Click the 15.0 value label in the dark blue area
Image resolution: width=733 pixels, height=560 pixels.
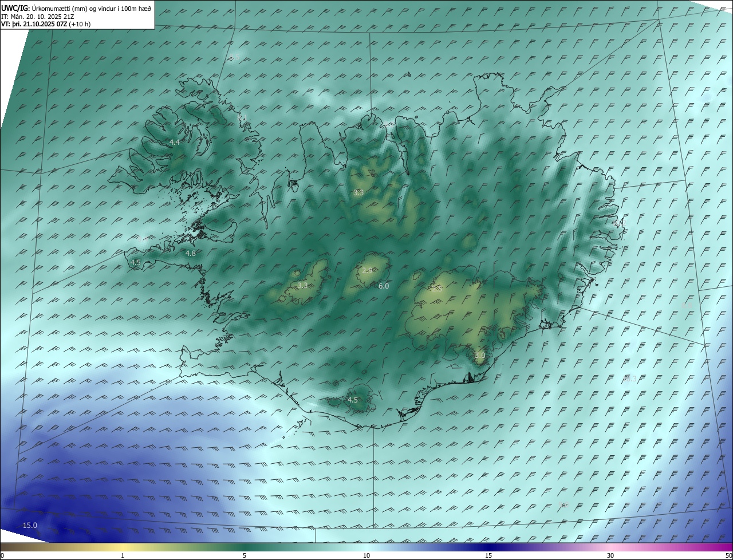[x=30, y=525]
